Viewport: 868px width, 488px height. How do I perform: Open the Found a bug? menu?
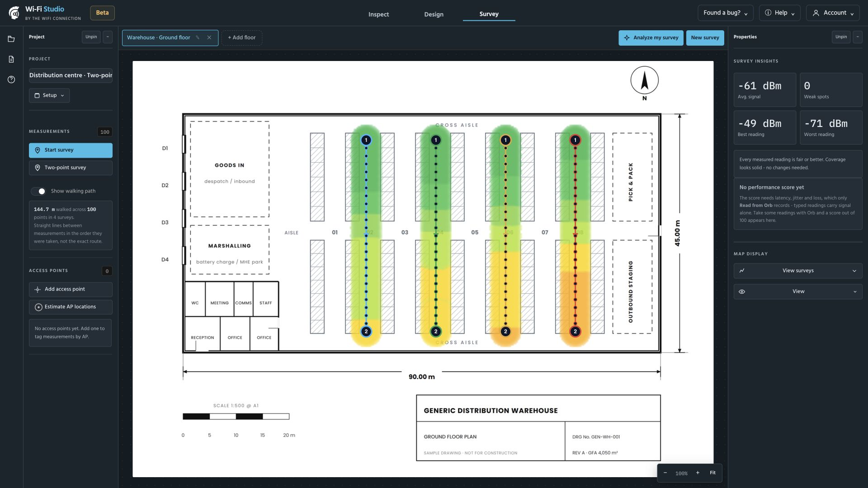pyautogui.click(x=725, y=13)
